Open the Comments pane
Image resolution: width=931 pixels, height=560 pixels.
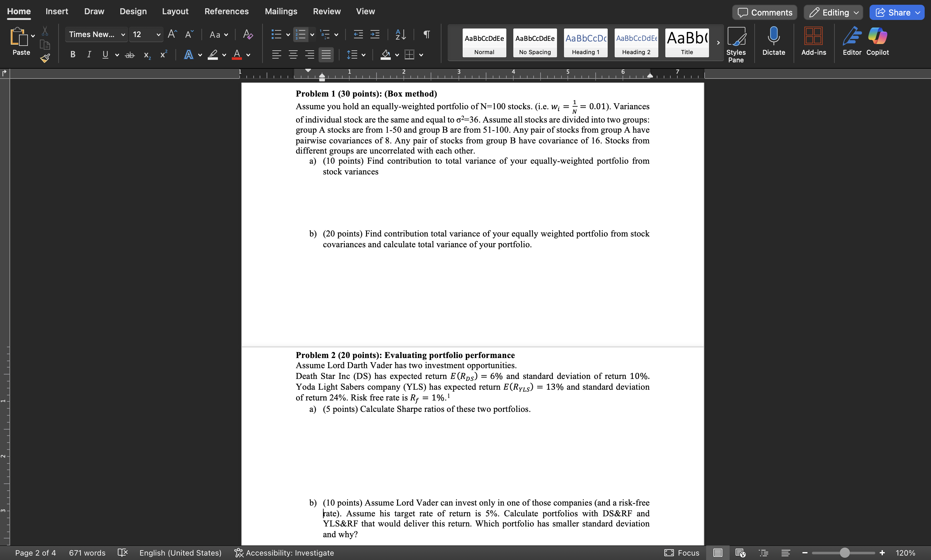pyautogui.click(x=764, y=12)
